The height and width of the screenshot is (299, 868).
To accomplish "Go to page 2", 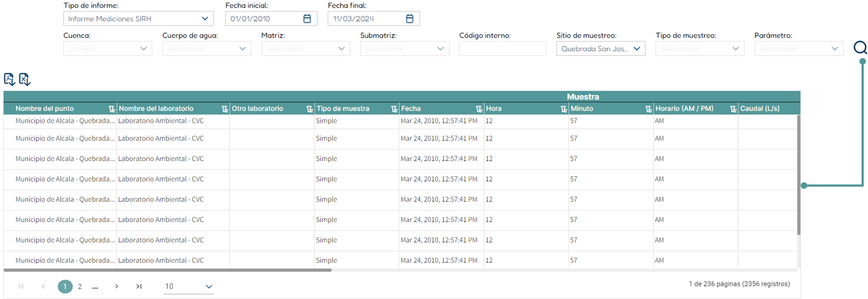I will click(80, 287).
